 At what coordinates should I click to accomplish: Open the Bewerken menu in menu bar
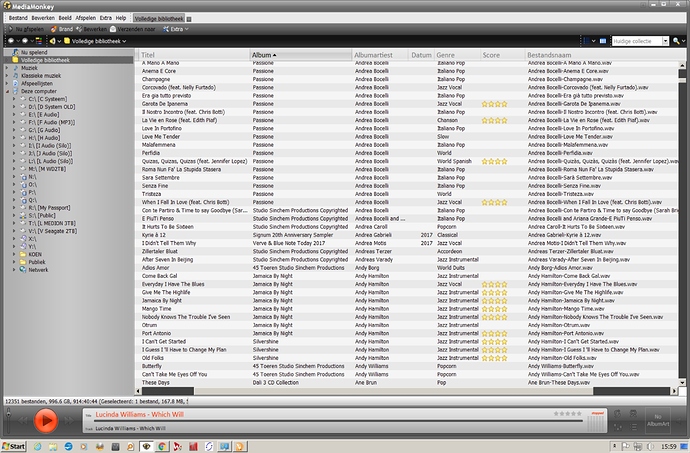pyautogui.click(x=43, y=18)
